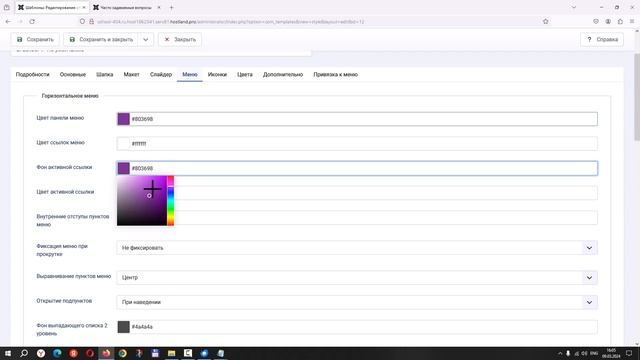640x360 pixels.
Task: Open the Фиксация меню при прокрутке dropdown
Action: [357, 248]
